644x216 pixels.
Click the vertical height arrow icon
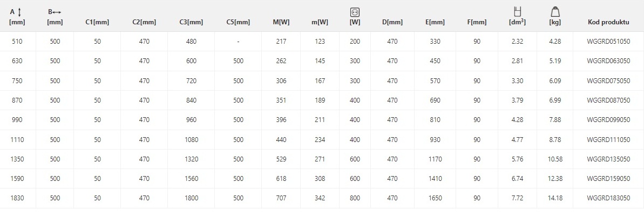[x=19, y=12]
